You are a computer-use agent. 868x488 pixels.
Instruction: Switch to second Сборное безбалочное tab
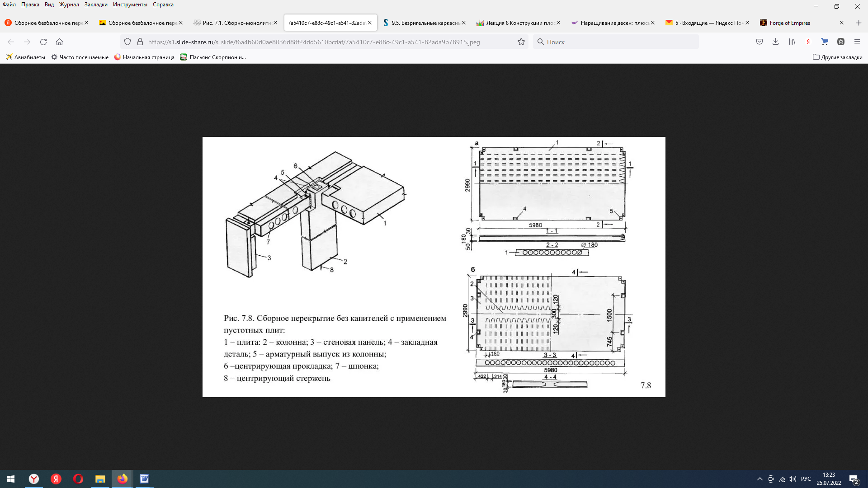pos(141,23)
